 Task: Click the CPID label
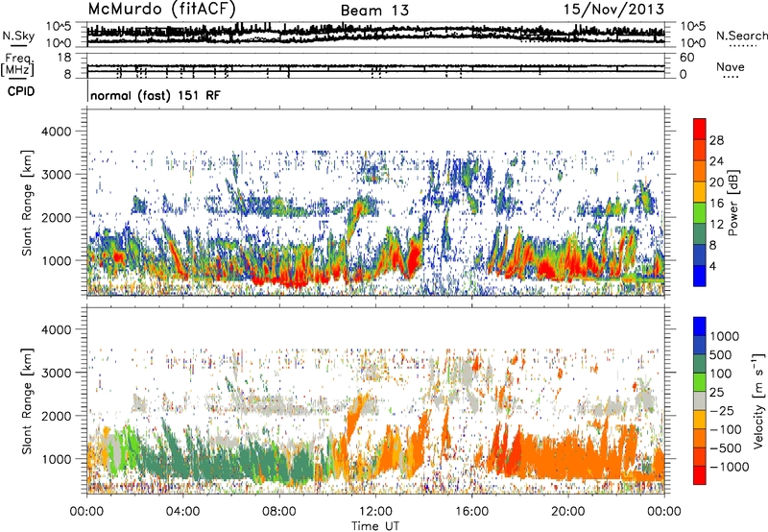point(21,91)
